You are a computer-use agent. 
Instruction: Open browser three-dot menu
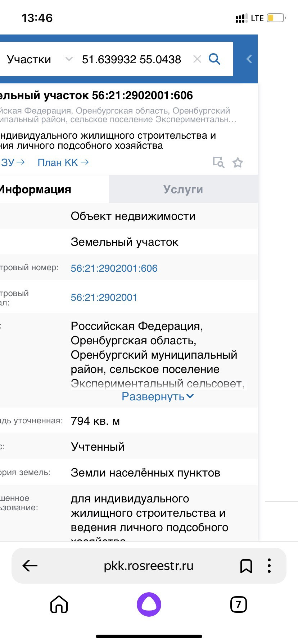(x=269, y=566)
